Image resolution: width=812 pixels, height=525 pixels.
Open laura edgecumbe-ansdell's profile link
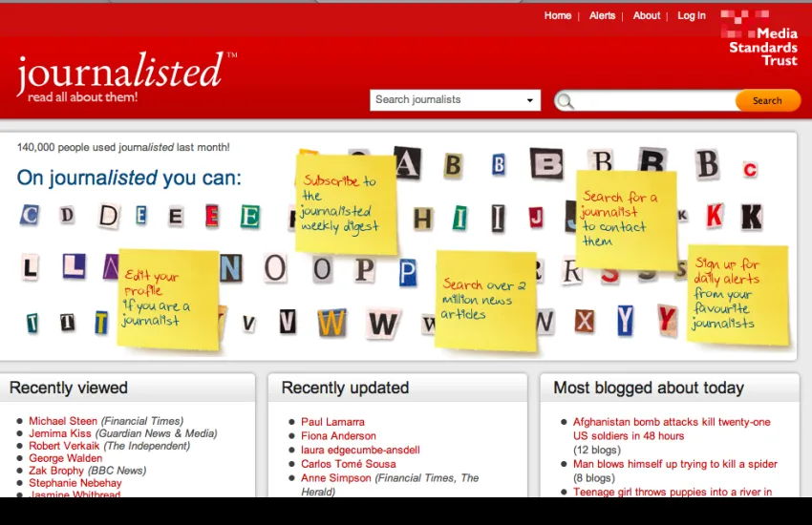tap(360, 450)
